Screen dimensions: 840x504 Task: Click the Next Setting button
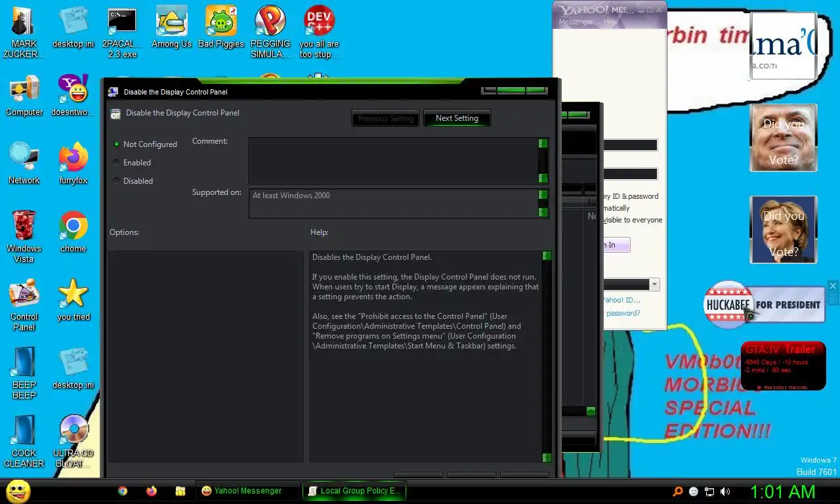[x=457, y=118]
